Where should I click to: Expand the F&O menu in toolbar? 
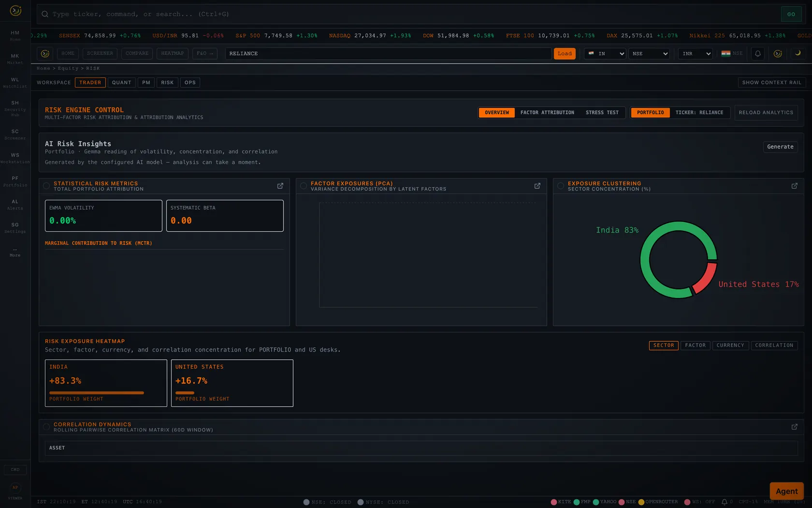point(205,54)
